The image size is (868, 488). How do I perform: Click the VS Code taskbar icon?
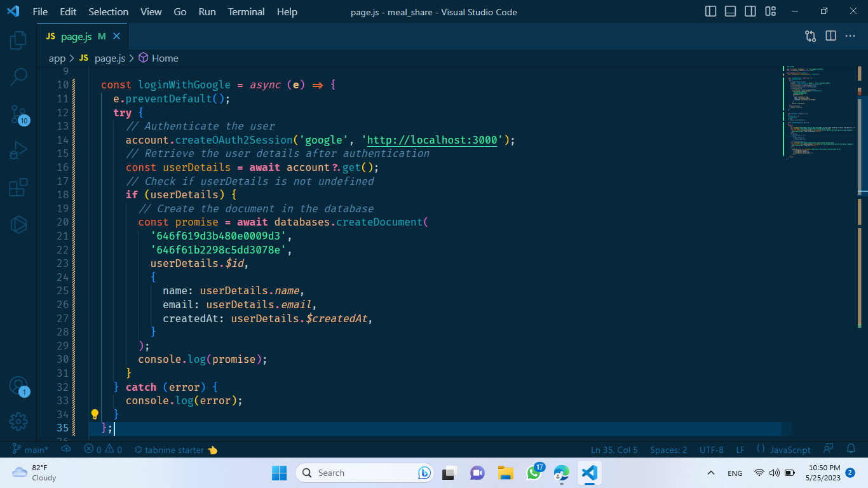pos(590,473)
